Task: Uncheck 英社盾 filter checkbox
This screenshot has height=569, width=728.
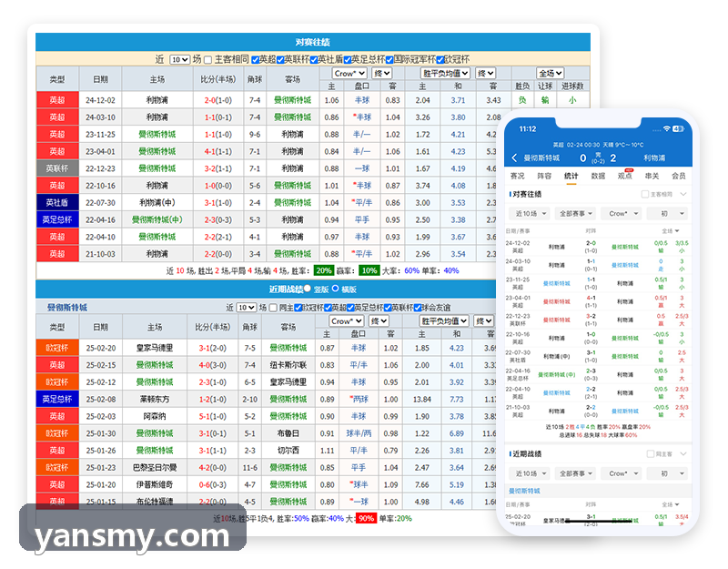Action: point(314,59)
